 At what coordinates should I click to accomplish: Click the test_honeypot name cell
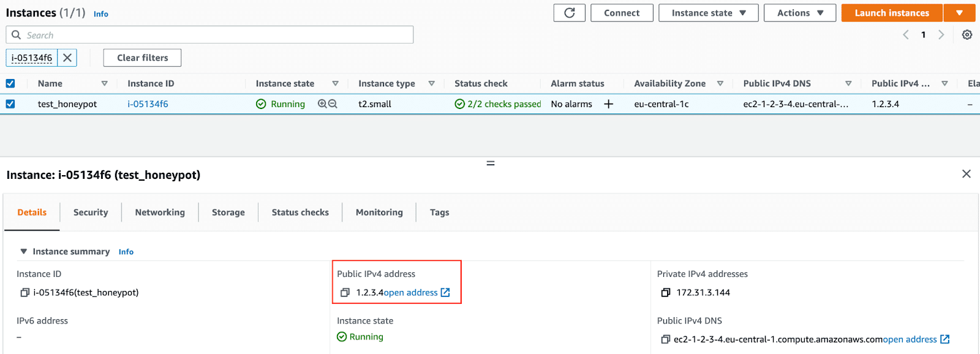tap(67, 104)
